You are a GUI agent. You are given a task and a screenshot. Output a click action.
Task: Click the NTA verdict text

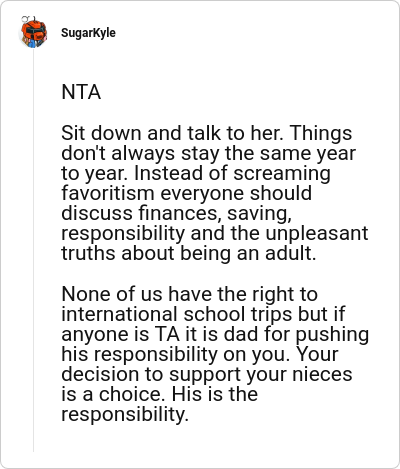tap(81, 92)
